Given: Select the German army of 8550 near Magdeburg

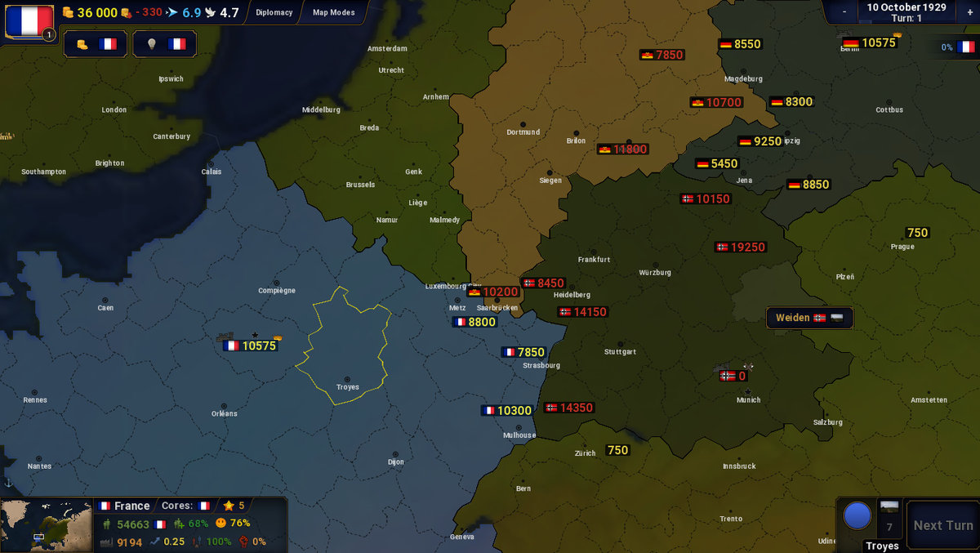Looking at the screenshot, I should [x=741, y=44].
